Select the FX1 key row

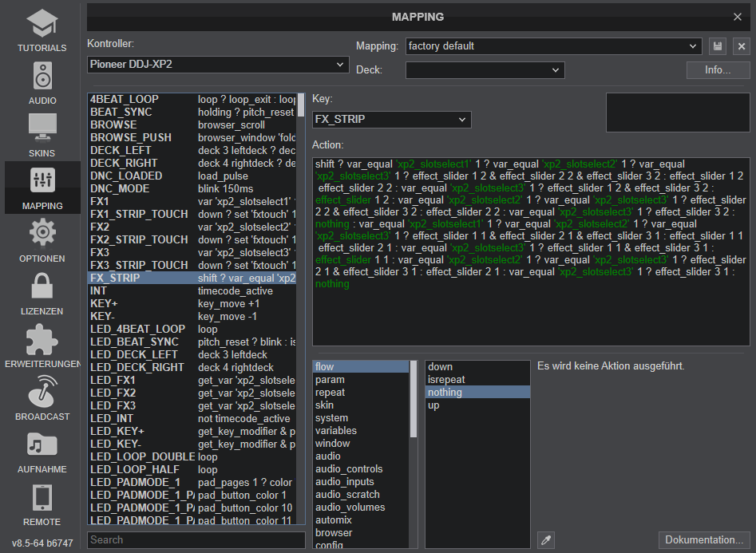(x=192, y=202)
